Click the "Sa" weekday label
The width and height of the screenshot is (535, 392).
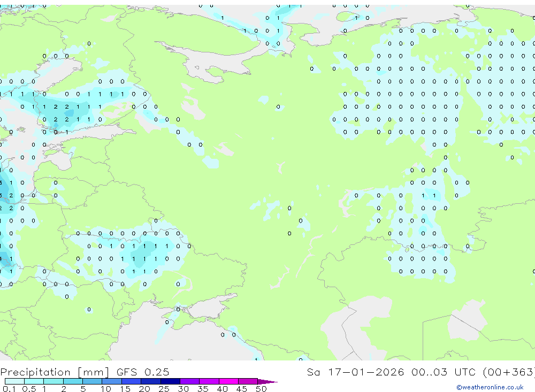click(x=314, y=372)
